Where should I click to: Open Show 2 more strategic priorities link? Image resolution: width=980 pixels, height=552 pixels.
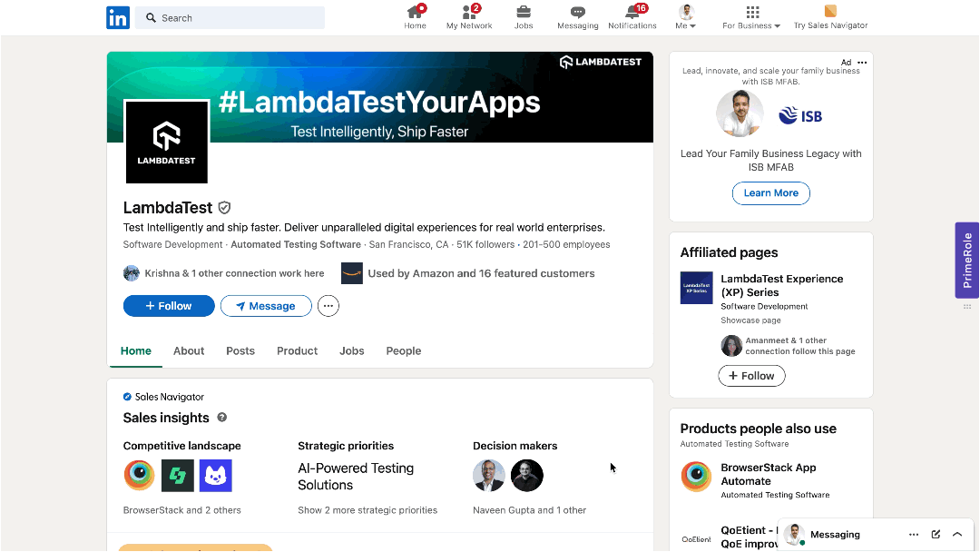pyautogui.click(x=367, y=510)
